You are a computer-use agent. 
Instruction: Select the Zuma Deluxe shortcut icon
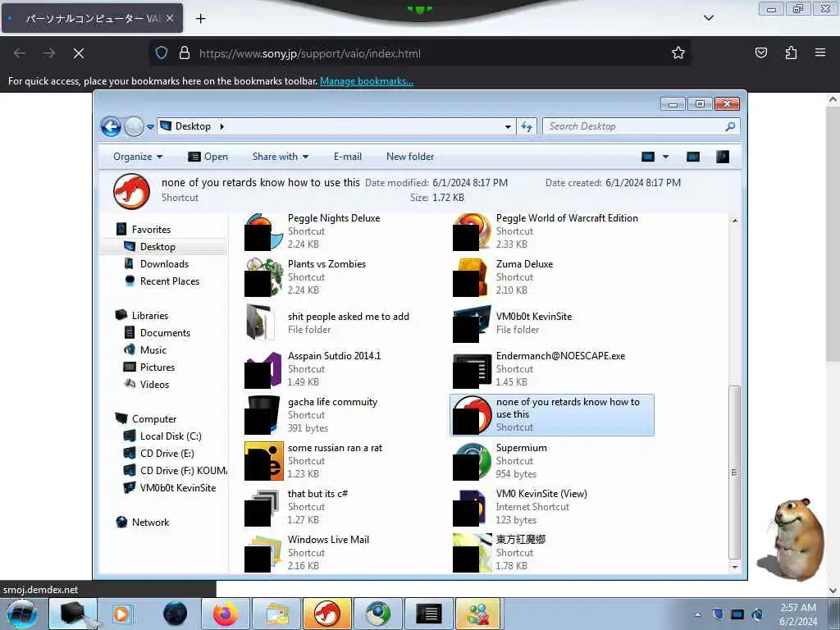472,277
